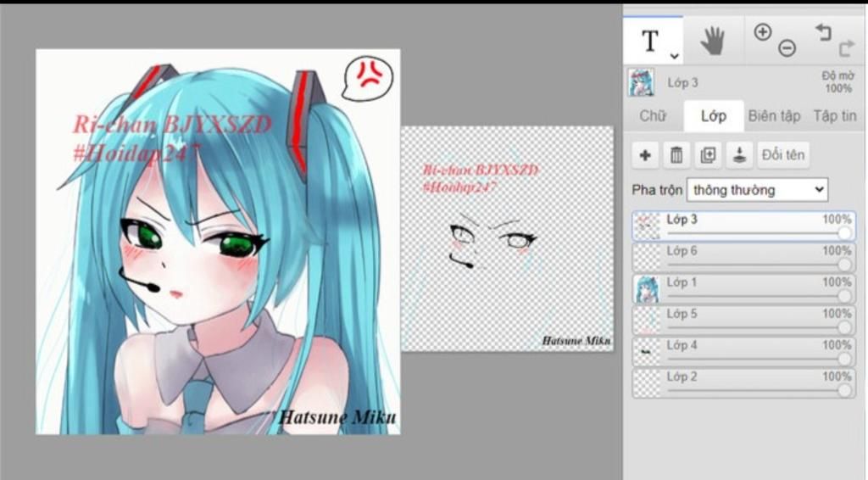This screenshot has height=480, width=868.
Task: Zoom in with the plus magnifier
Action: [x=762, y=32]
